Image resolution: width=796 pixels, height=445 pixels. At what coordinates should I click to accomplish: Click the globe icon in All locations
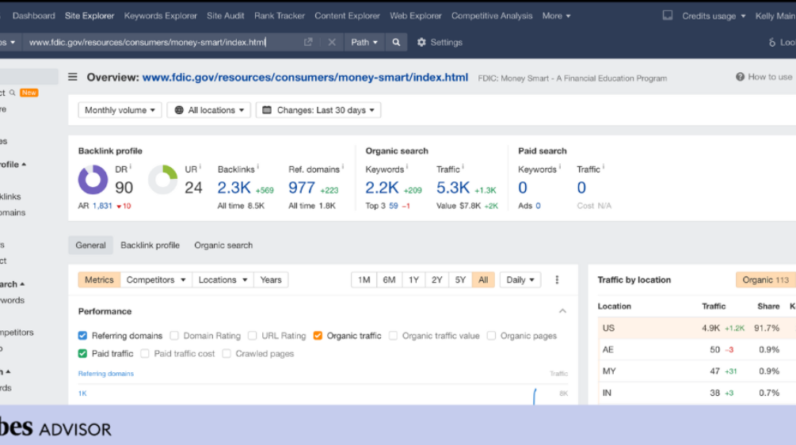click(x=179, y=110)
